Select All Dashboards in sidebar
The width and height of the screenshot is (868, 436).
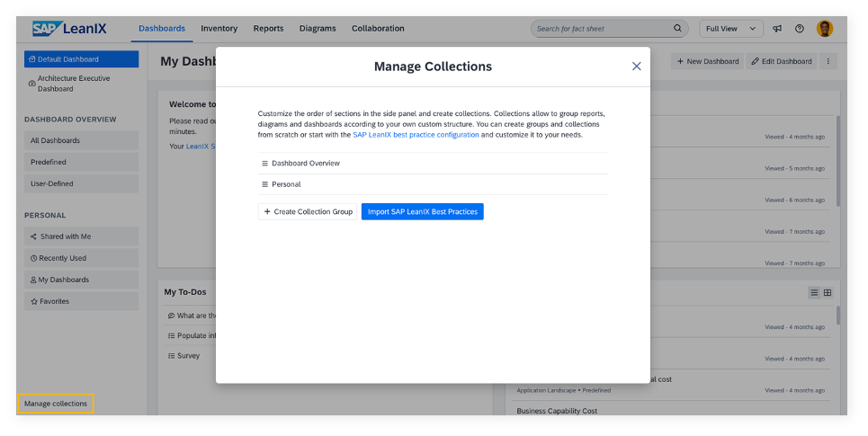[x=81, y=140]
